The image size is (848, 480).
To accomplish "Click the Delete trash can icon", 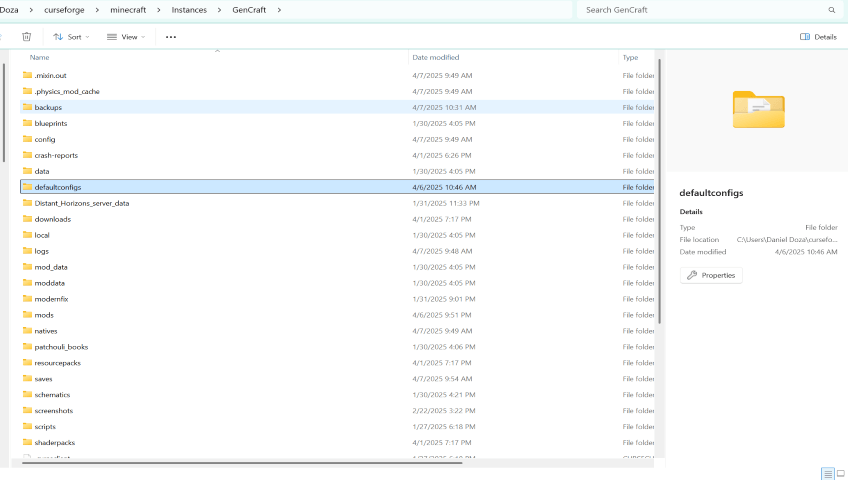I will [27, 37].
